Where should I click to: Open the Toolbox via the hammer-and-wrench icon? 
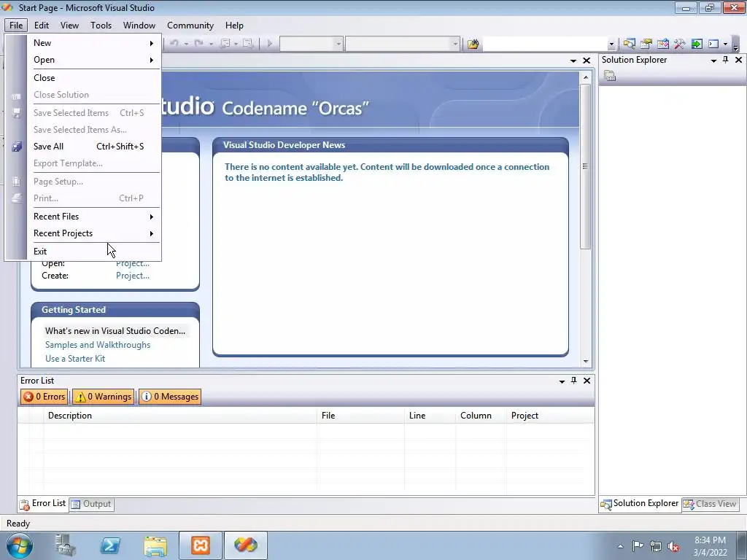pyautogui.click(x=679, y=44)
